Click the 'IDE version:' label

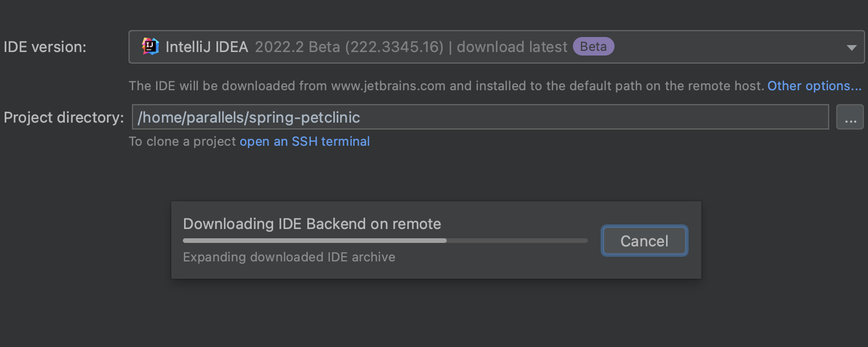tap(45, 47)
